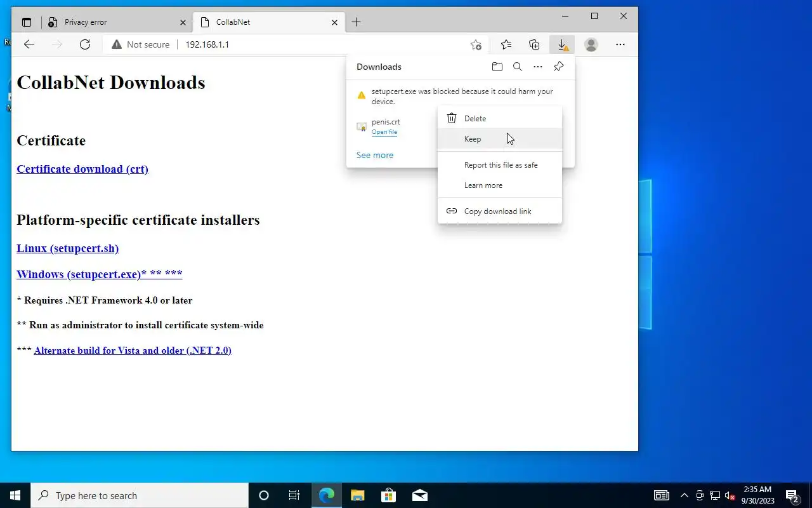Open the tab actions menu icon
This screenshot has width=812, height=508.
(27, 22)
